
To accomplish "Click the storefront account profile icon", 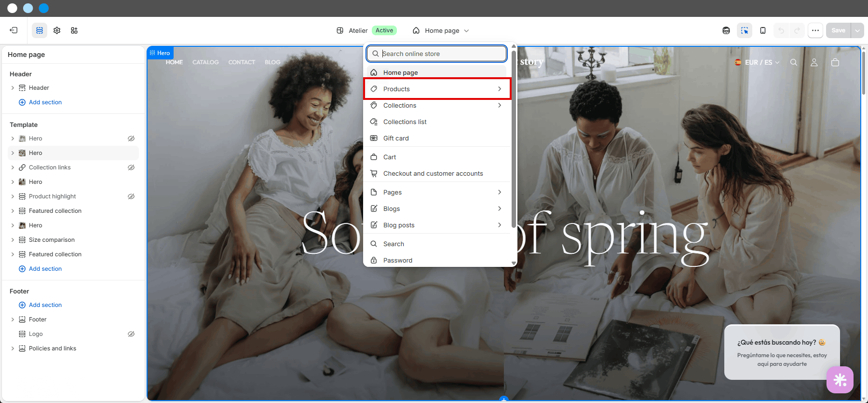I will (x=814, y=62).
